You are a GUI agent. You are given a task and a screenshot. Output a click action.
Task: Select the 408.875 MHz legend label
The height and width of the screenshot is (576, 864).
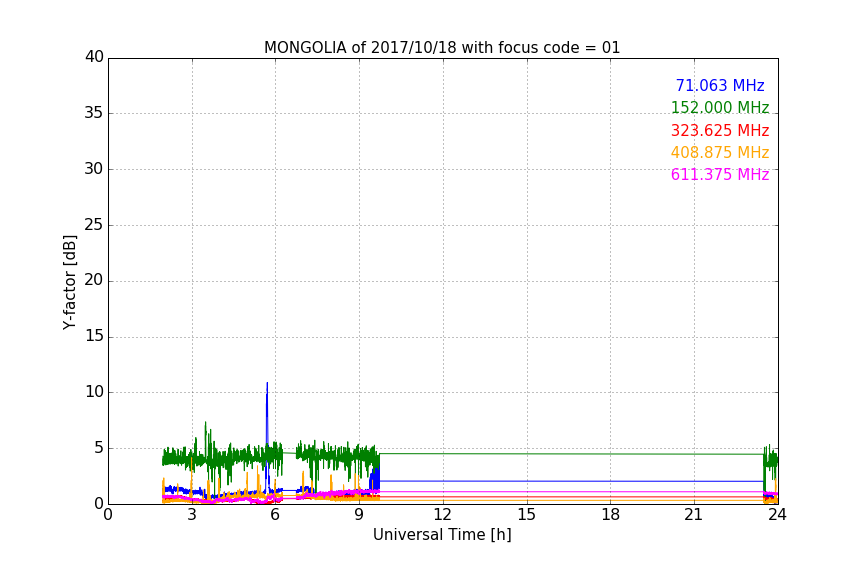point(720,152)
